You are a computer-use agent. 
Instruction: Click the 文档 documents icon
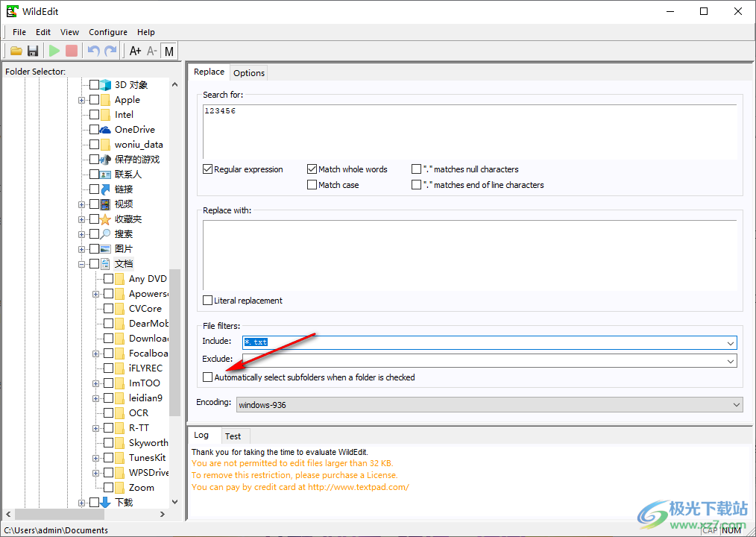coord(106,264)
